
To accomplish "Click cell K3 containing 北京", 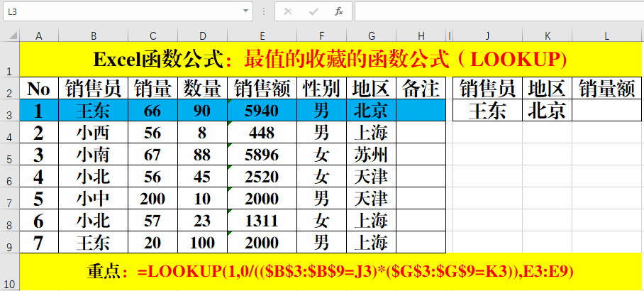I will 547,110.
